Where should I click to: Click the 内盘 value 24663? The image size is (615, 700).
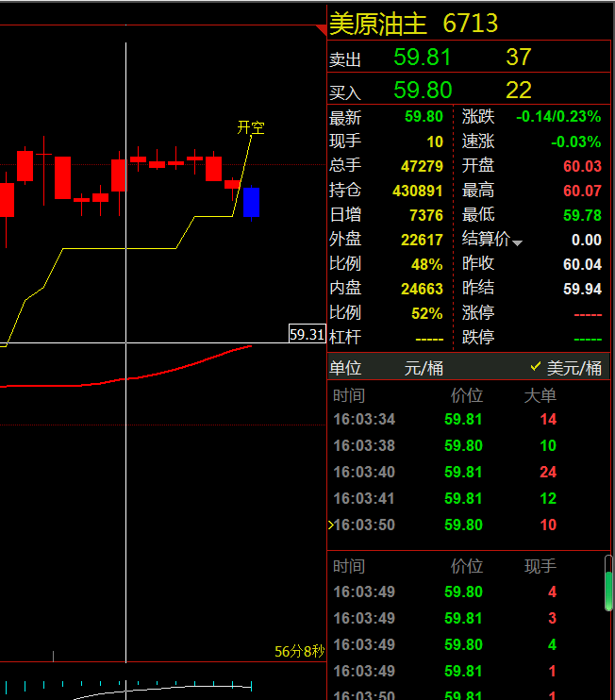click(x=422, y=289)
